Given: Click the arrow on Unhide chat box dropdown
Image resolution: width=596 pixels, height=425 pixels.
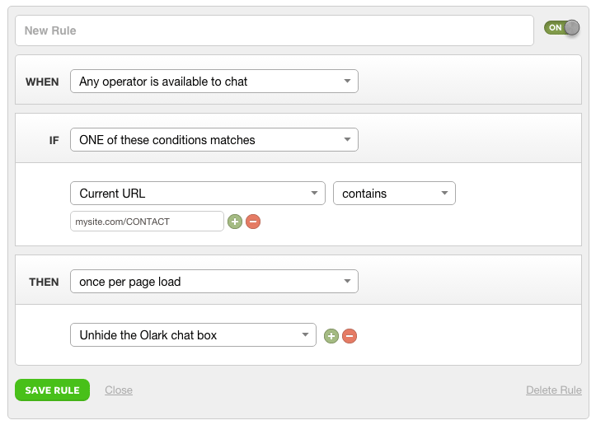Looking at the screenshot, I should pos(305,335).
